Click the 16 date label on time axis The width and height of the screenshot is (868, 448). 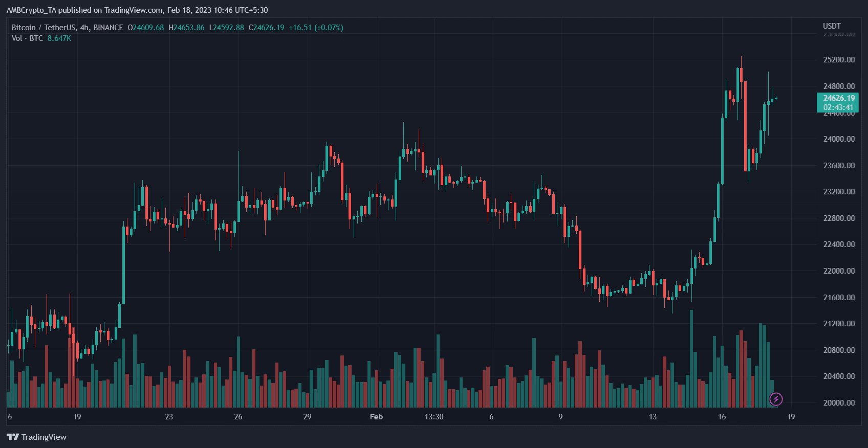click(722, 417)
